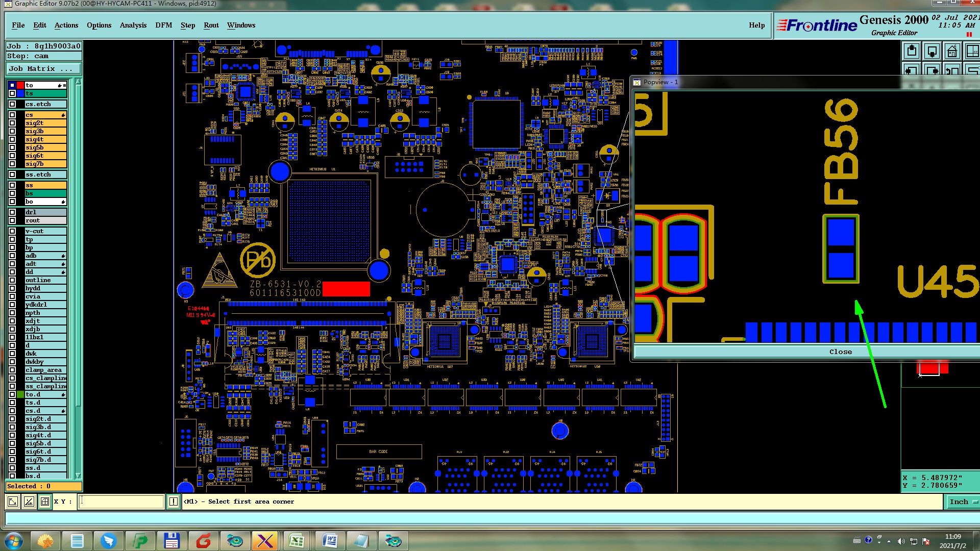Image resolution: width=980 pixels, height=551 pixels.
Task: Toggle the checkbox for layer rout
Action: pos(12,220)
